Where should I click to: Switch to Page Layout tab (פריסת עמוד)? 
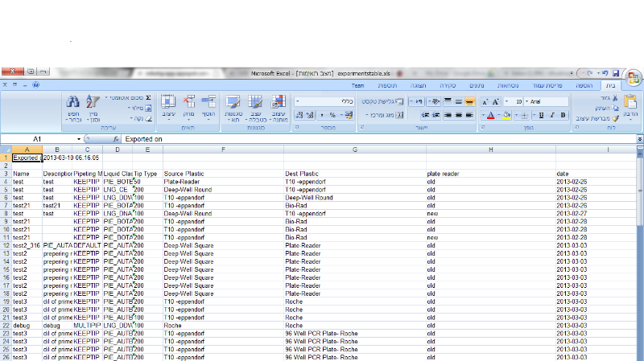click(x=547, y=85)
